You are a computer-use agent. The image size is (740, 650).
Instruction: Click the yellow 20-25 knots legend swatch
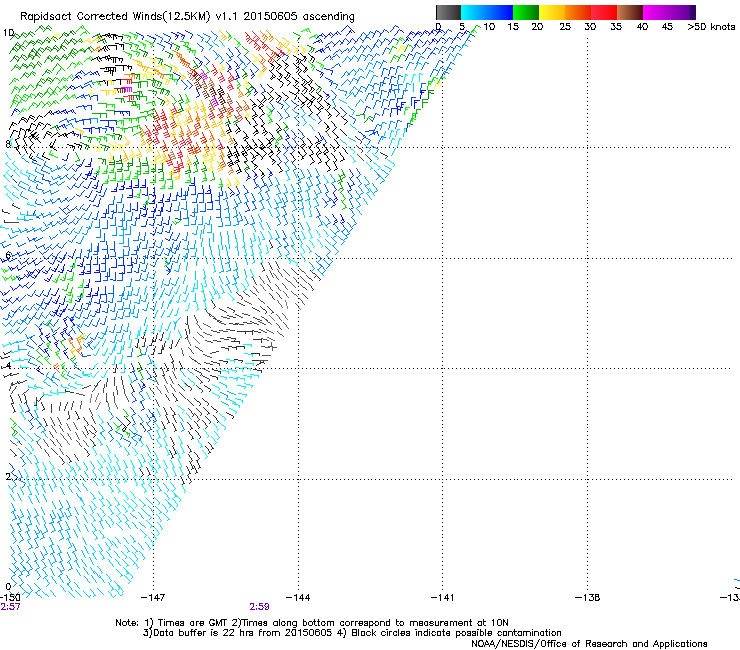(x=552, y=12)
